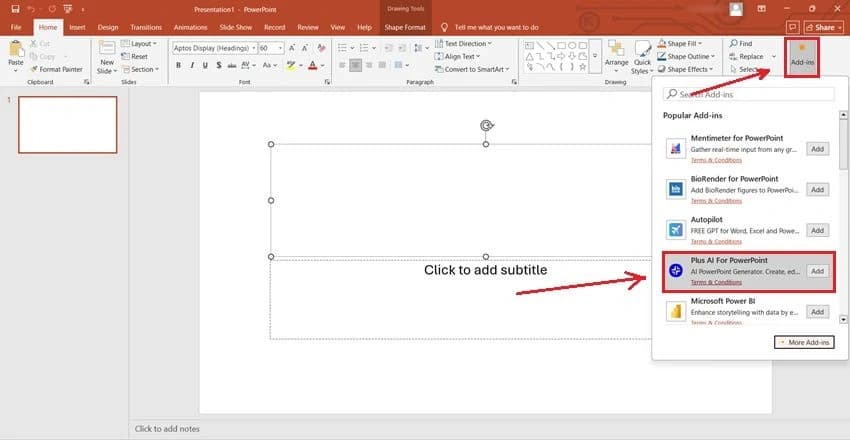This screenshot has height=440, width=850.
Task: Undo the last action
Action: 31,9
